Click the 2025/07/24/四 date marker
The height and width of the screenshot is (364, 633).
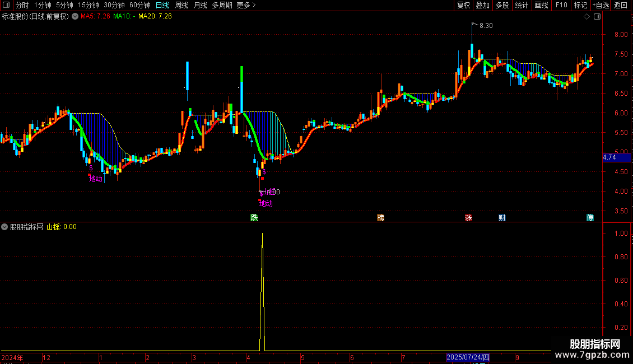click(x=468, y=357)
